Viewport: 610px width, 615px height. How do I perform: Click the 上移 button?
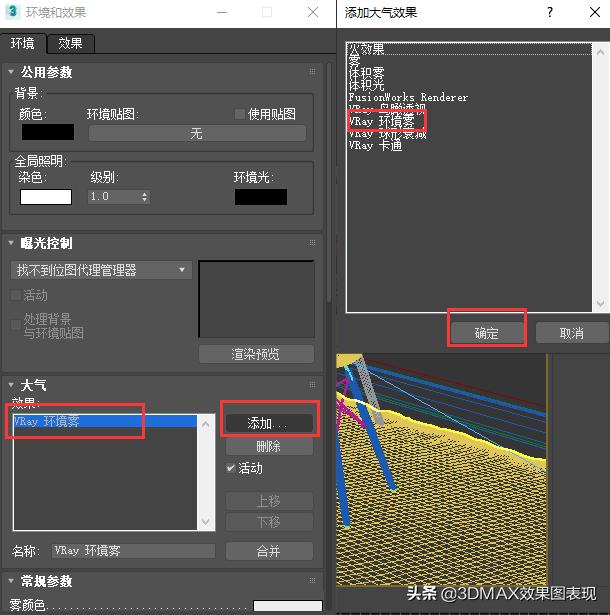tap(269, 501)
